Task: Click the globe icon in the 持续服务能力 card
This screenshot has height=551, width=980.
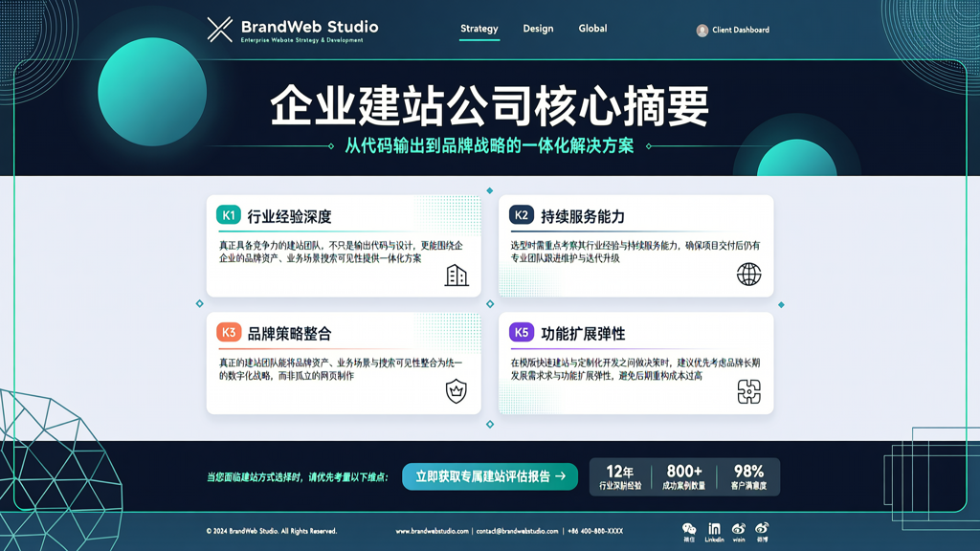Action: point(748,275)
